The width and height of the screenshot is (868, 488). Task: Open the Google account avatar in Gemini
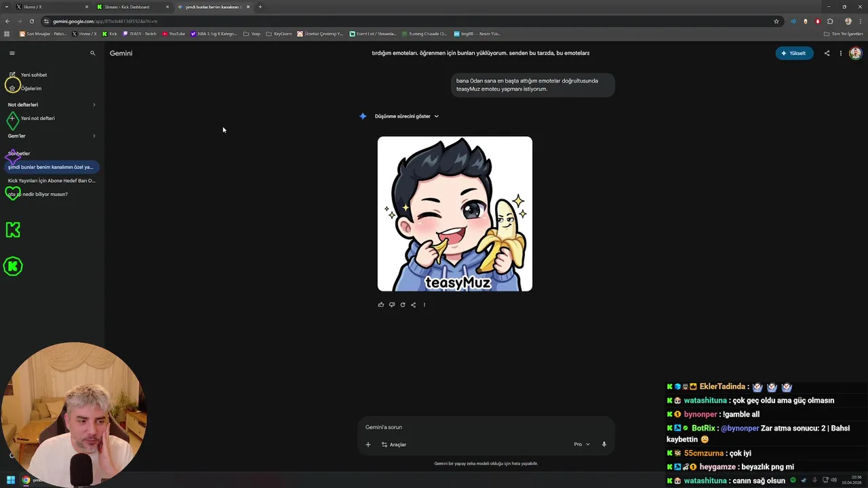point(856,53)
